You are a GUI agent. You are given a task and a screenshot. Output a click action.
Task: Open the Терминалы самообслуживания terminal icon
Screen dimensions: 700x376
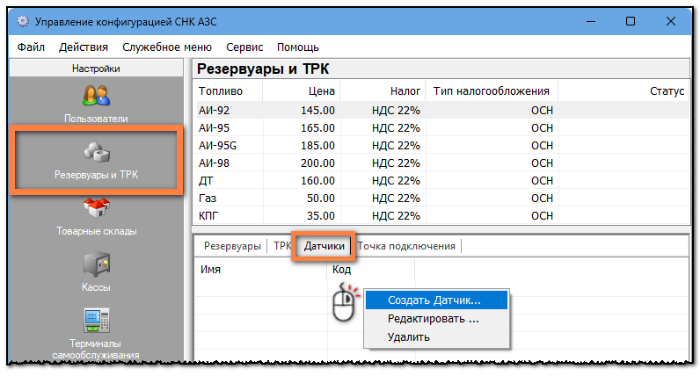tap(96, 320)
